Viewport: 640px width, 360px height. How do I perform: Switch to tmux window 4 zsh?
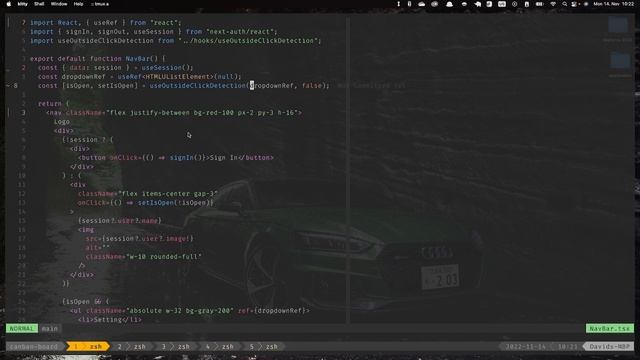220,347
